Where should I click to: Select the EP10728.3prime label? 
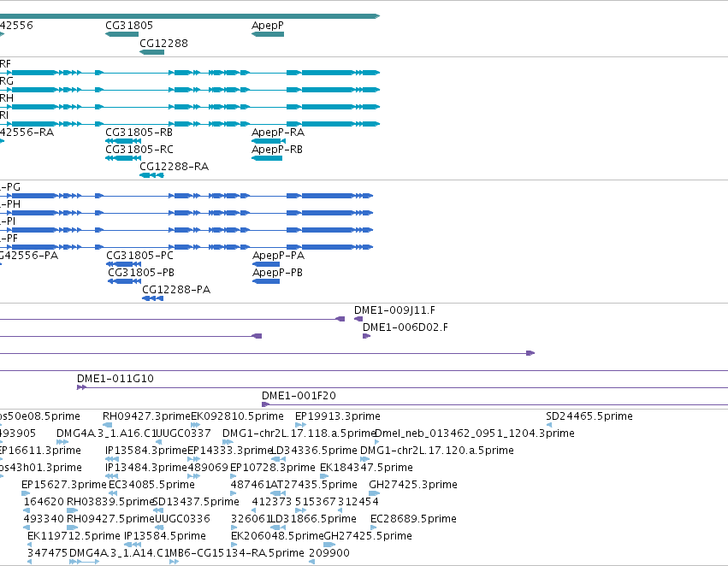[x=273, y=468]
